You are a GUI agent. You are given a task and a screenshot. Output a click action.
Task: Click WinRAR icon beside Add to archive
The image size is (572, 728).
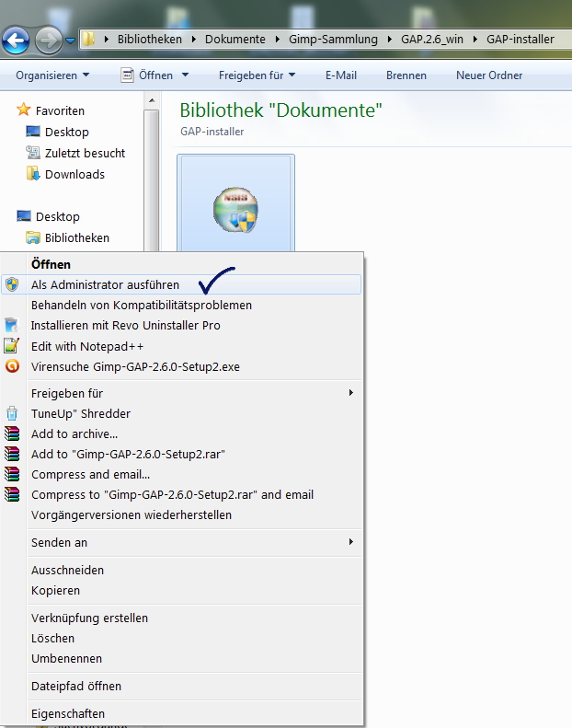click(x=12, y=433)
